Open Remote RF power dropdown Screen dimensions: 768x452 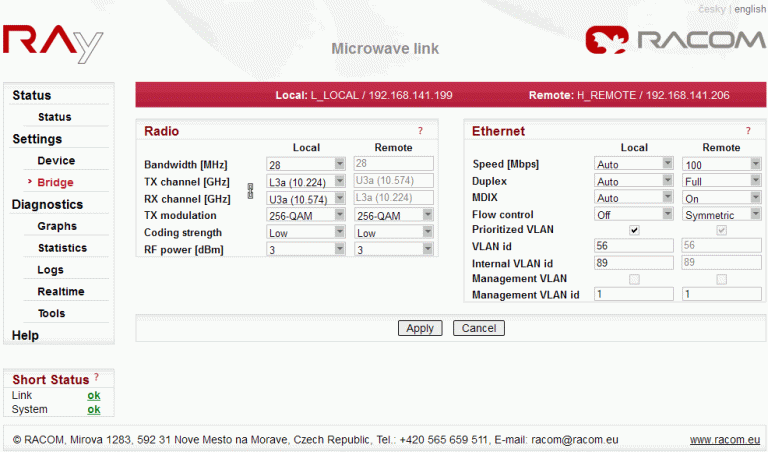(x=394, y=249)
